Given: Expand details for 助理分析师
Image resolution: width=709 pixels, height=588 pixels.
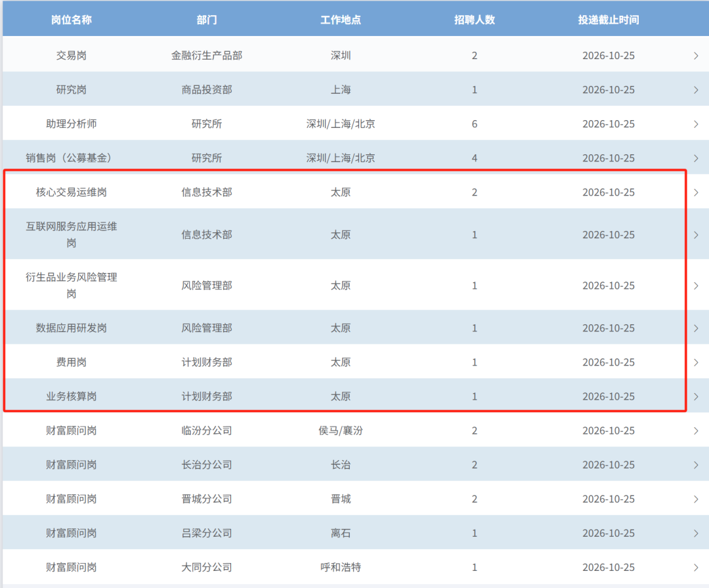Looking at the screenshot, I should (x=696, y=124).
